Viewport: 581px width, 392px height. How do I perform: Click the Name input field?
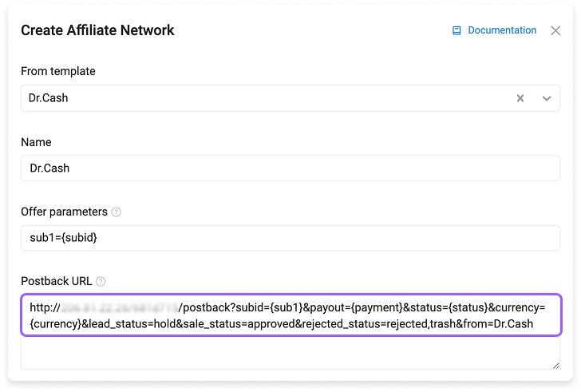pos(290,168)
